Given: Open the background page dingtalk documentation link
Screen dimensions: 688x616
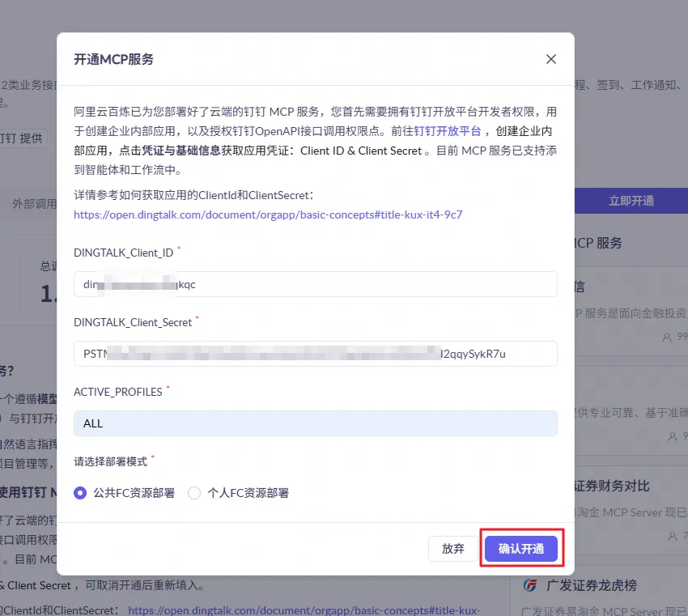Looking at the screenshot, I should tap(304, 610).
